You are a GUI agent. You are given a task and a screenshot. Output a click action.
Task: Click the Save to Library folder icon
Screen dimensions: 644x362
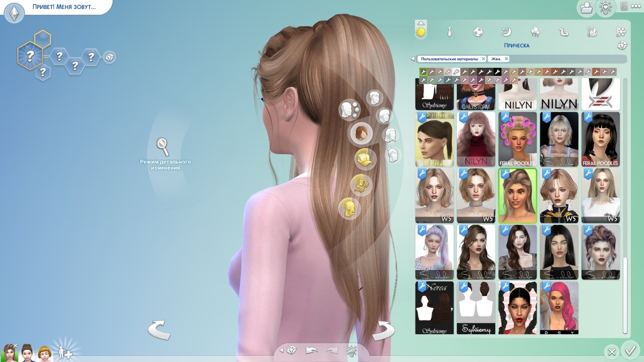coord(586,8)
